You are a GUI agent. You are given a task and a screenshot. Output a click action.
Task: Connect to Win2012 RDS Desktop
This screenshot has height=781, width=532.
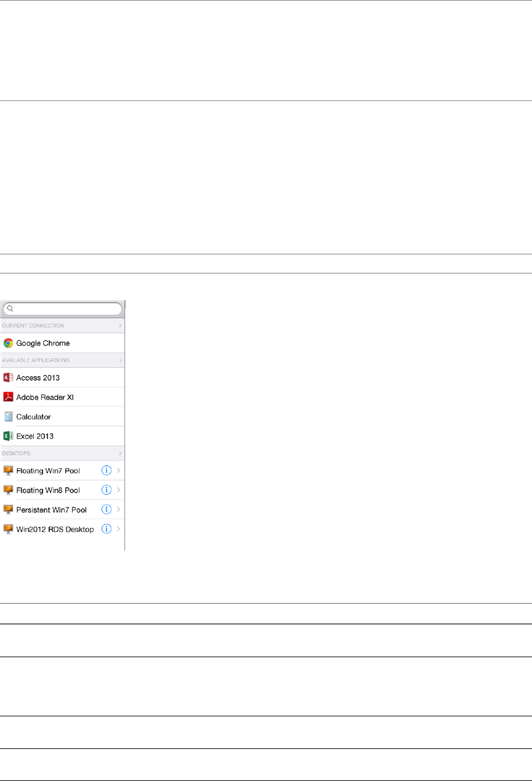pyautogui.click(x=55, y=529)
